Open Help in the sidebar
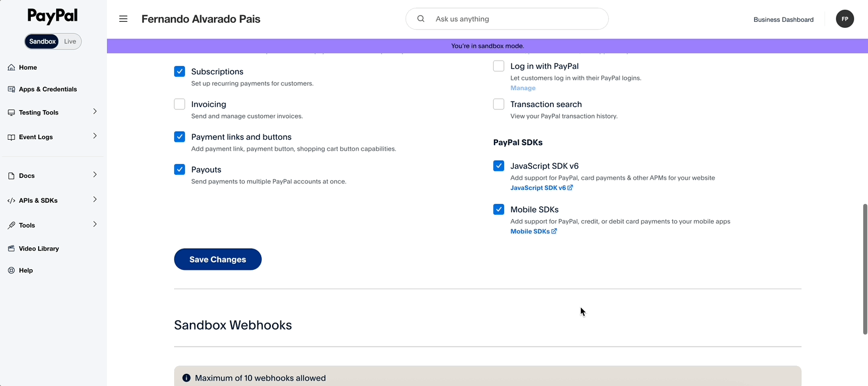The width and height of the screenshot is (868, 386). pos(26,270)
